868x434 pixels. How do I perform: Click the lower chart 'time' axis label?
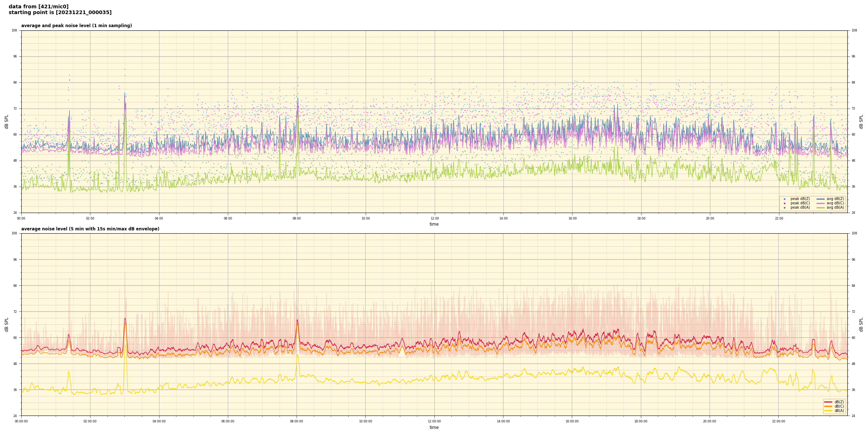434,427
